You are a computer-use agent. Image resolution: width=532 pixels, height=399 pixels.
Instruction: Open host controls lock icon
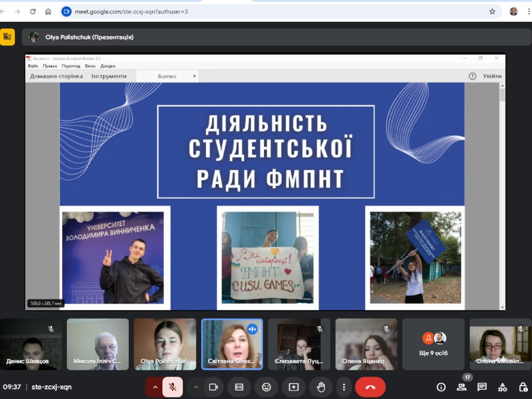pyautogui.click(x=522, y=387)
